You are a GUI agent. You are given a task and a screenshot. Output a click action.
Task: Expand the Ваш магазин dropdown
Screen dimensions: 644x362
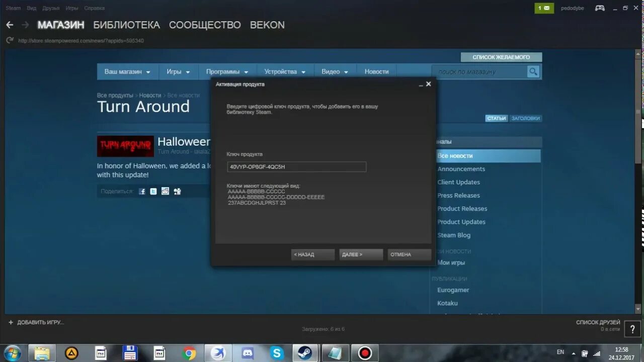pyautogui.click(x=127, y=72)
